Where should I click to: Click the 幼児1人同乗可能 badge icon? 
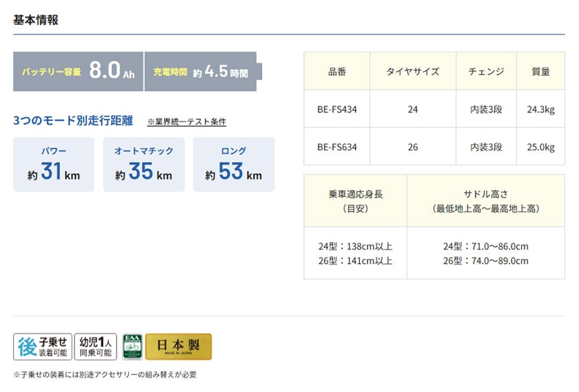pyautogui.click(x=96, y=347)
